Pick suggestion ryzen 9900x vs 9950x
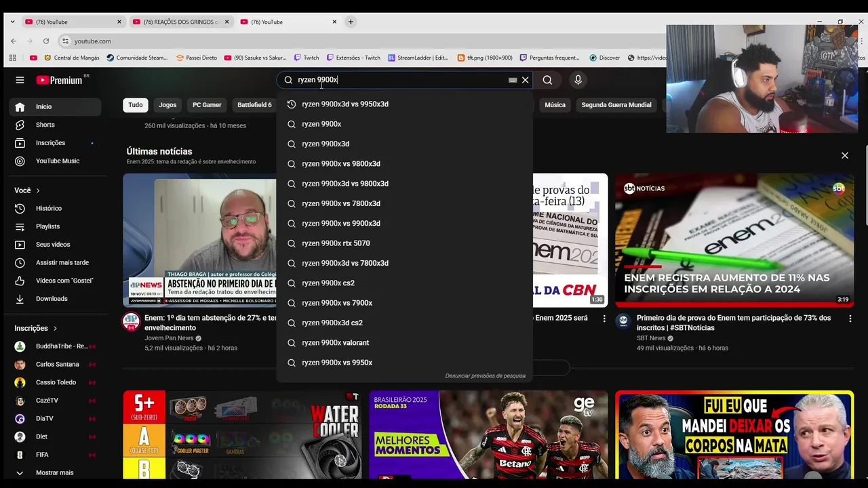The height and width of the screenshot is (488, 868). pyautogui.click(x=404, y=363)
